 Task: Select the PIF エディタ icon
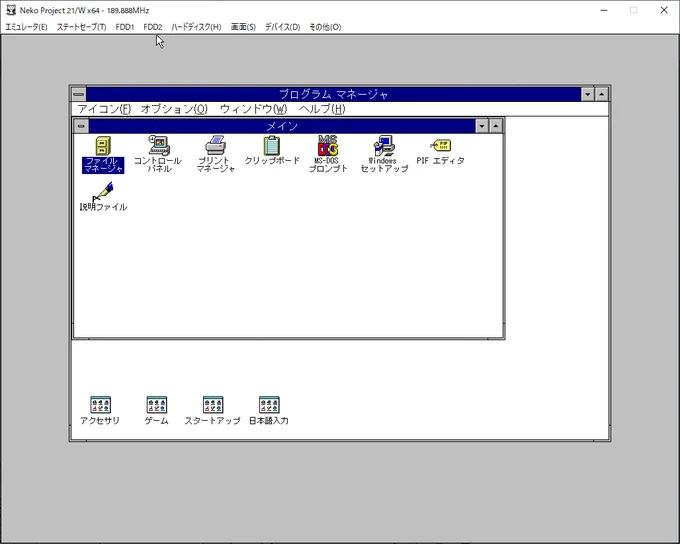440,151
